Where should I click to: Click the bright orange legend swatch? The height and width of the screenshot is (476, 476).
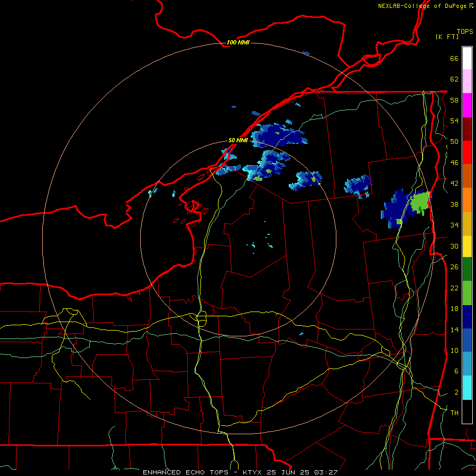click(x=467, y=200)
